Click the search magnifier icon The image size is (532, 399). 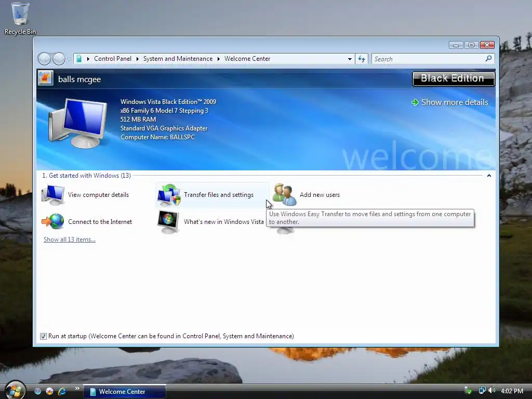[x=488, y=59]
